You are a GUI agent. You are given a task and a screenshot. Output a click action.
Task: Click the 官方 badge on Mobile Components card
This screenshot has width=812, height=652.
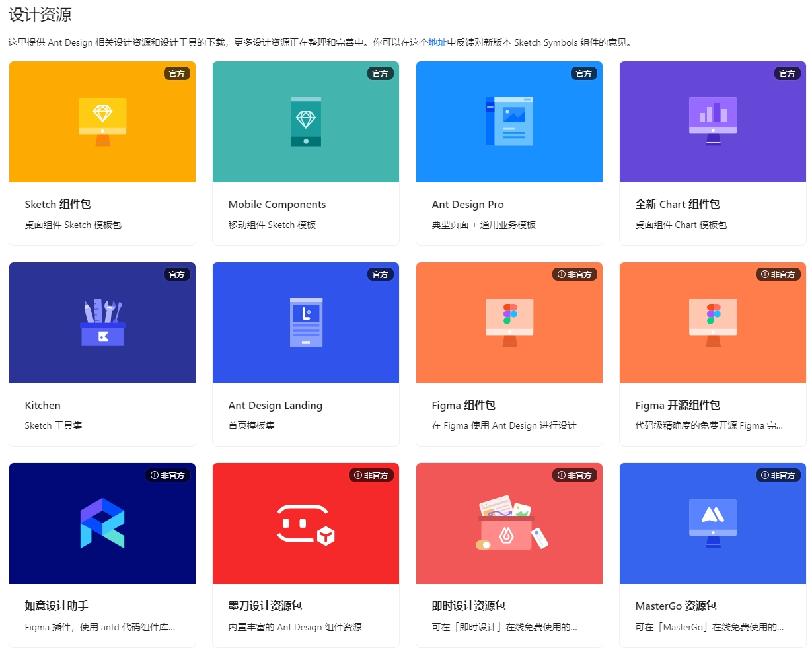pyautogui.click(x=381, y=73)
